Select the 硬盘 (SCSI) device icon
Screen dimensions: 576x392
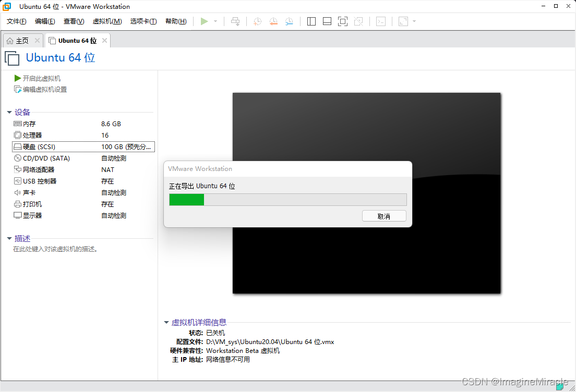(18, 147)
